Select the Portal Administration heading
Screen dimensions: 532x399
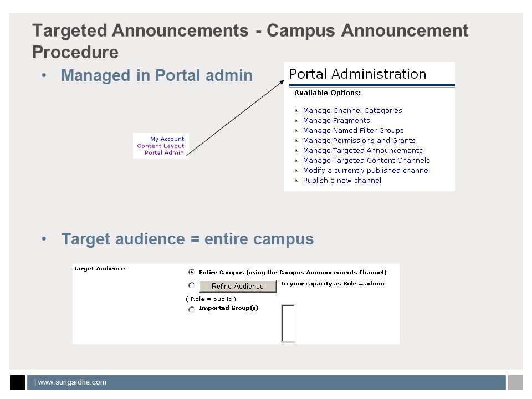[x=357, y=74]
